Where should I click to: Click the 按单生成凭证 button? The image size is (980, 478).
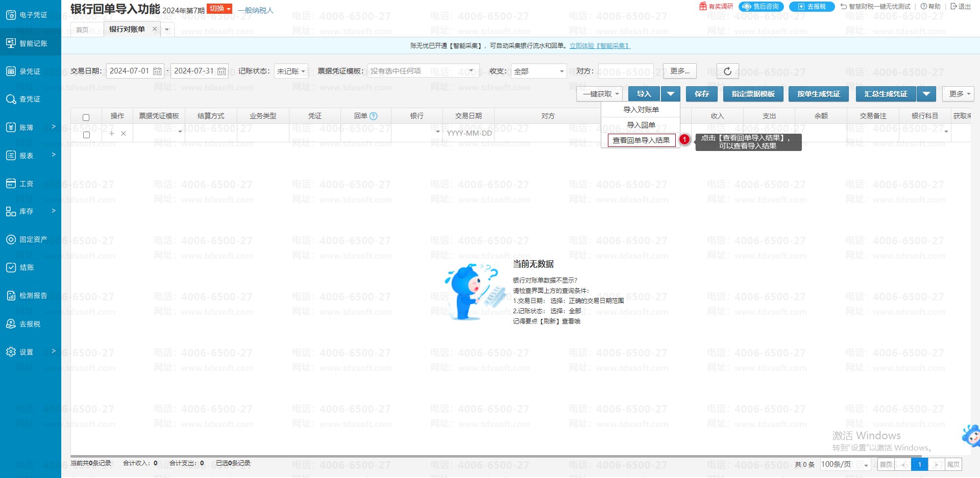pyautogui.click(x=818, y=94)
